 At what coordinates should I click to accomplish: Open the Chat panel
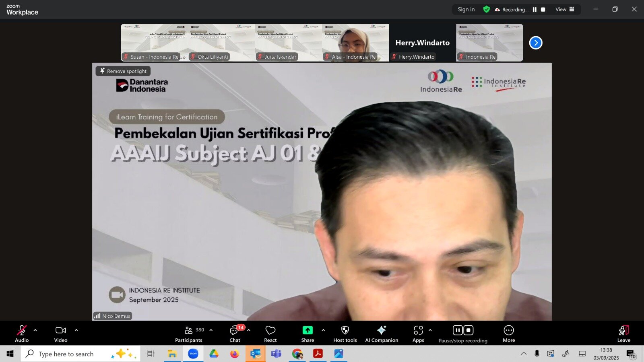(234, 333)
